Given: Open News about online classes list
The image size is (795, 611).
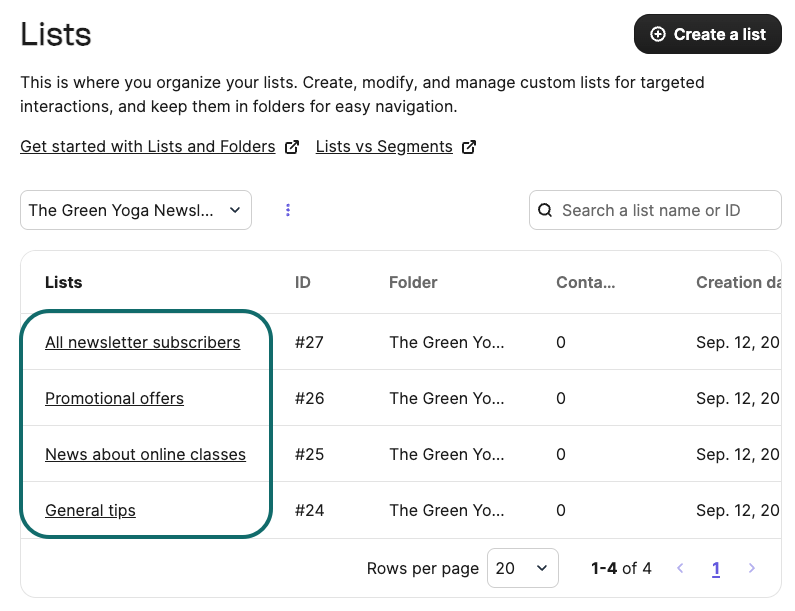Looking at the screenshot, I should coord(145,454).
